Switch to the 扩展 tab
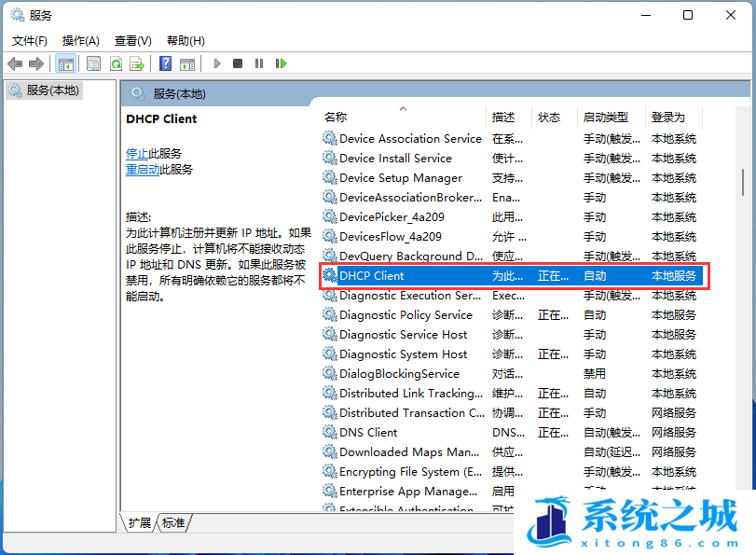The width and height of the screenshot is (756, 555). click(x=140, y=522)
